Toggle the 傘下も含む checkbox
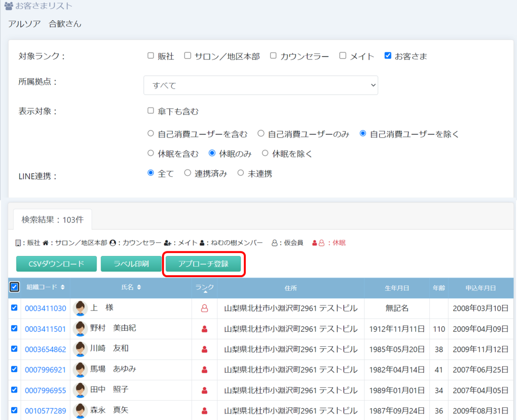The width and height of the screenshot is (517, 420). (150, 111)
